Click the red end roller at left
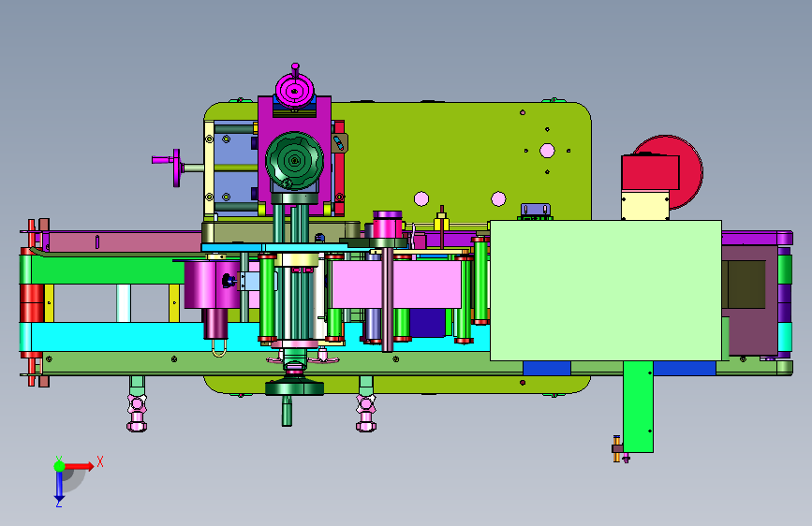 coord(32,303)
